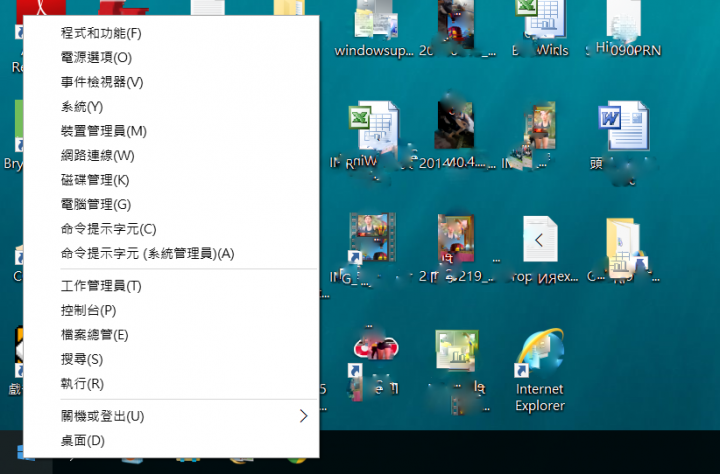Open 事件檢視器(V)

[x=171, y=82]
